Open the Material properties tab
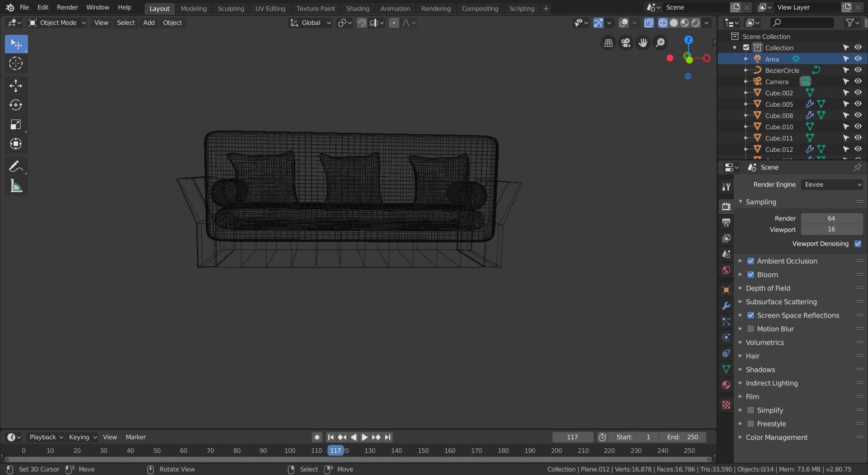 [x=726, y=385]
